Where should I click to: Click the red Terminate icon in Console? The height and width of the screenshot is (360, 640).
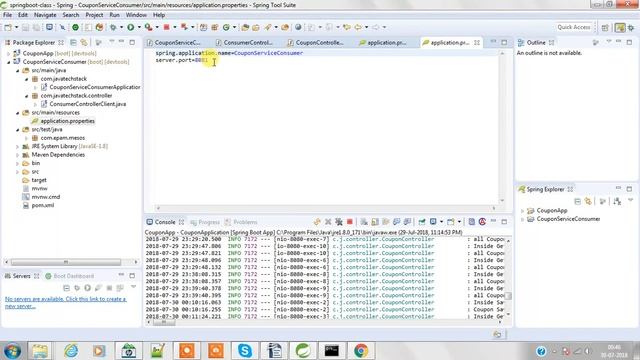350,222
